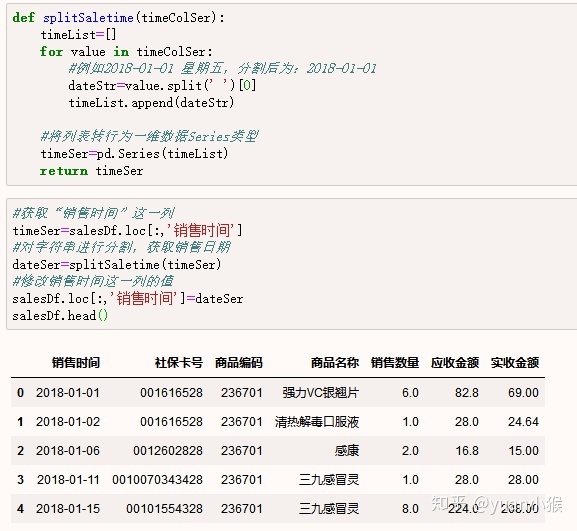Click the quantity cell '6.0'

click(x=410, y=393)
